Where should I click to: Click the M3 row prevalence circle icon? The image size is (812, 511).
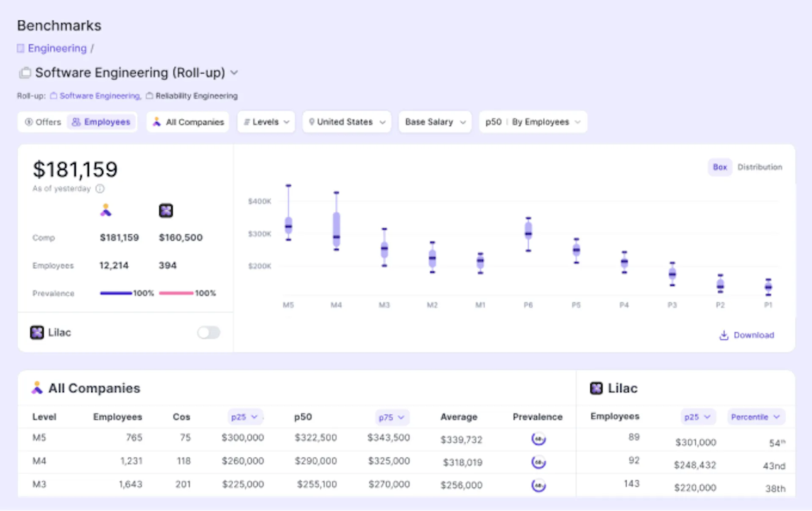click(538, 486)
